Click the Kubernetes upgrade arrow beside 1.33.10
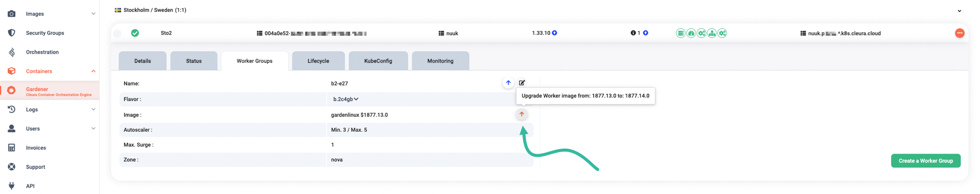This screenshot has width=980, height=194. point(555,33)
